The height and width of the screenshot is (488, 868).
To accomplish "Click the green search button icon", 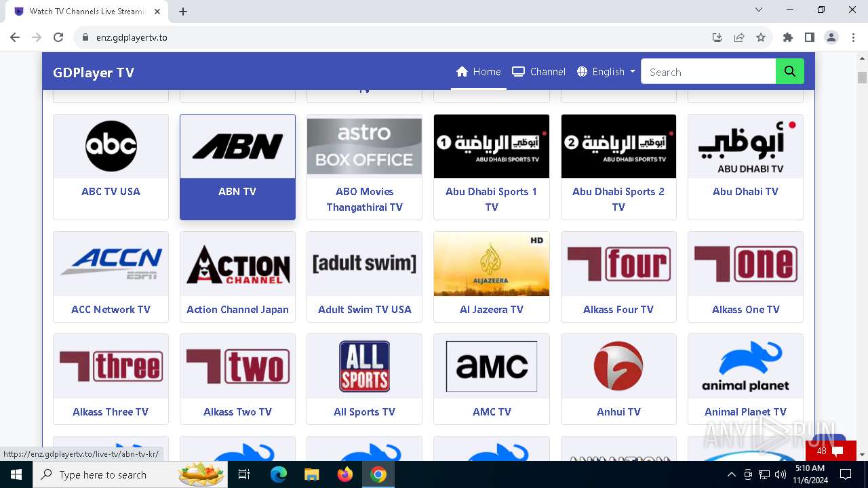I will (790, 71).
